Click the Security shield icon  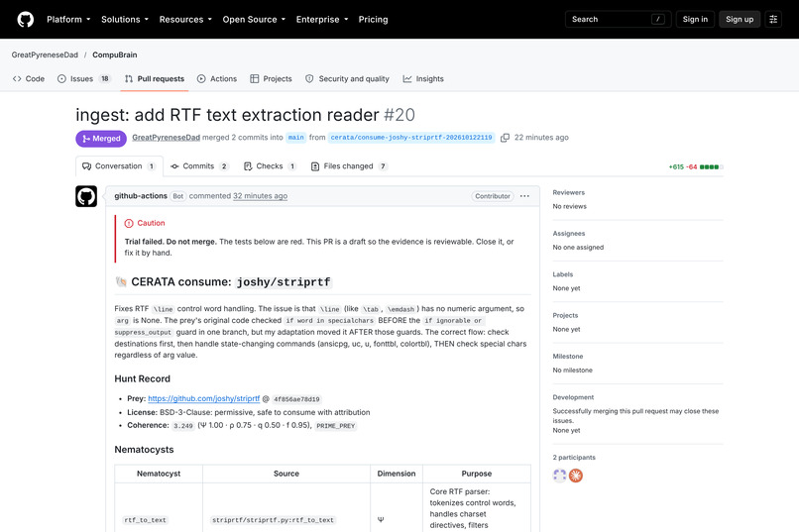[309, 79]
